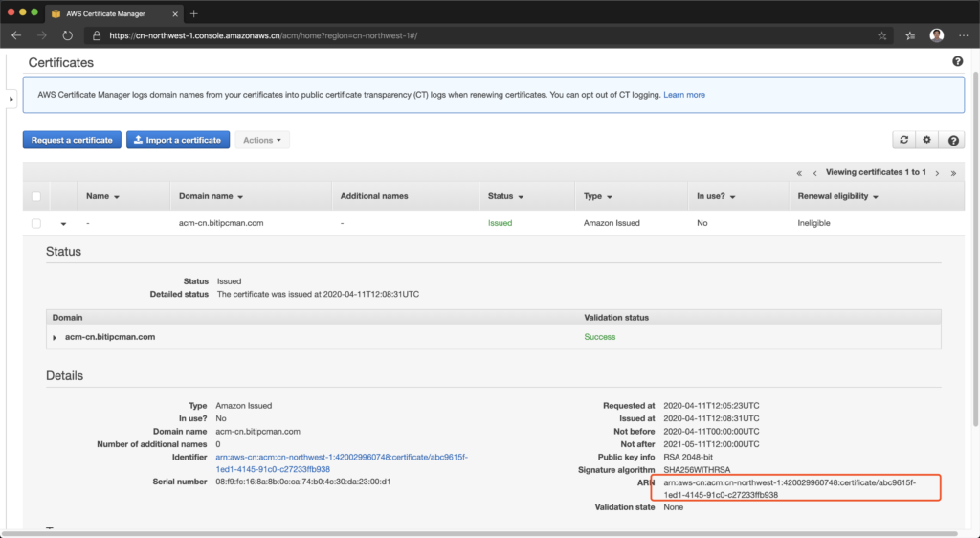
Task: Click the Request a certificate button
Action: click(73, 140)
